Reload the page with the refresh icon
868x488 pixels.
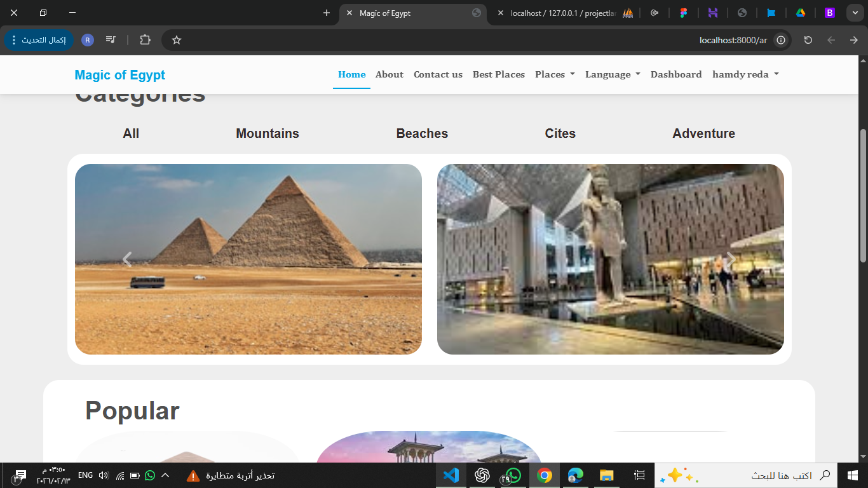pyautogui.click(x=808, y=40)
